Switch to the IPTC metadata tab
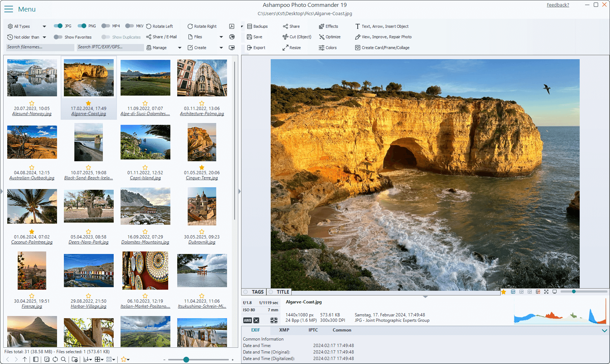610x364 pixels. coord(313,330)
